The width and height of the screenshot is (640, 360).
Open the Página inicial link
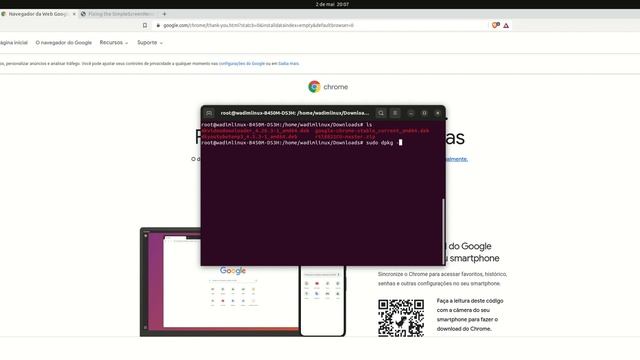coord(13,42)
